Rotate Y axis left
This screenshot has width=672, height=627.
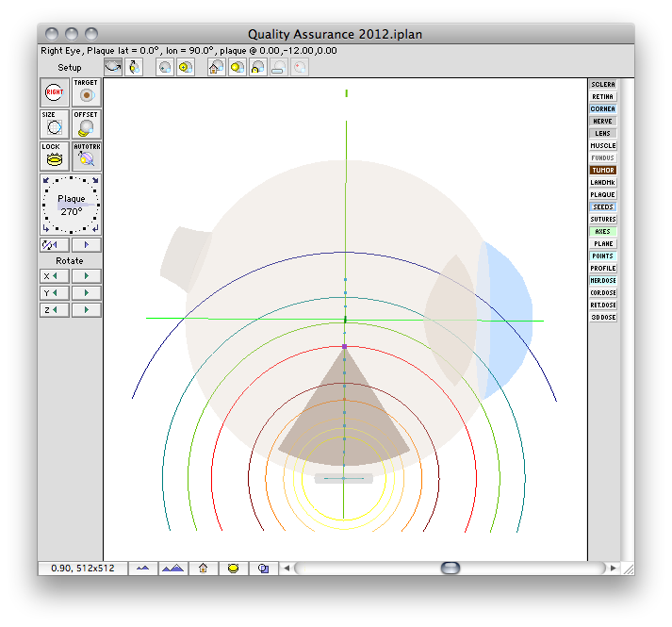coord(55,293)
